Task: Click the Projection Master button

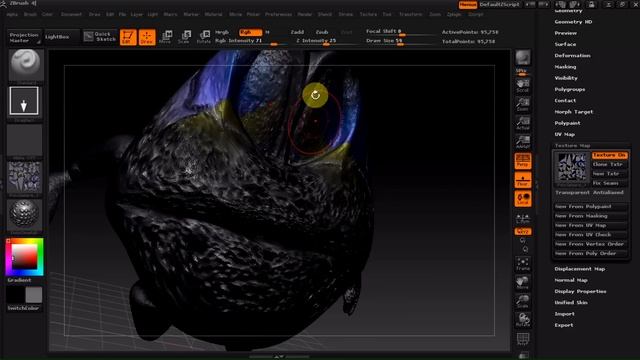Action: click(x=24, y=38)
